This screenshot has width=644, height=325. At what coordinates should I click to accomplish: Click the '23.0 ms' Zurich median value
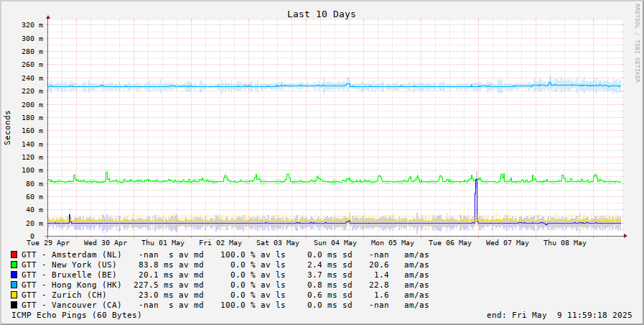pyautogui.click(x=157, y=295)
